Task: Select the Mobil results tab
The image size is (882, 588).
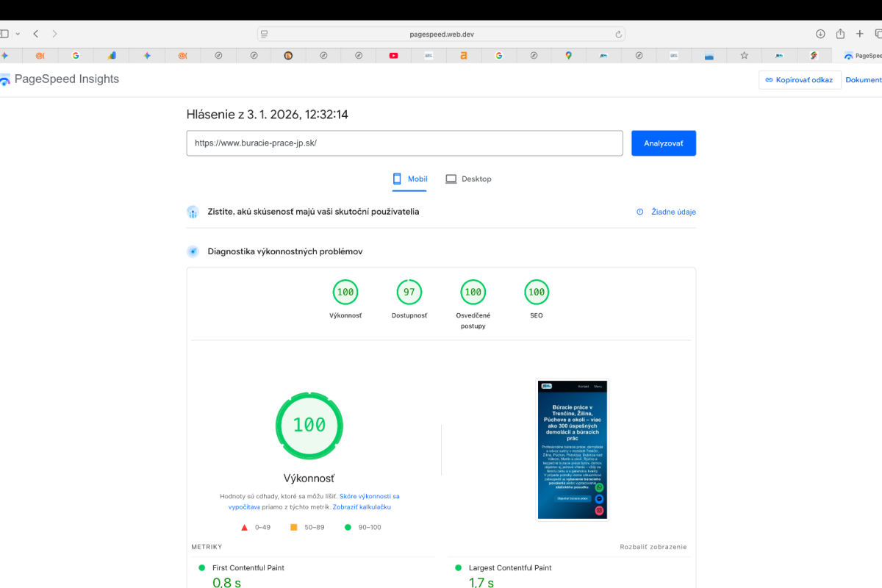Action: click(x=410, y=179)
